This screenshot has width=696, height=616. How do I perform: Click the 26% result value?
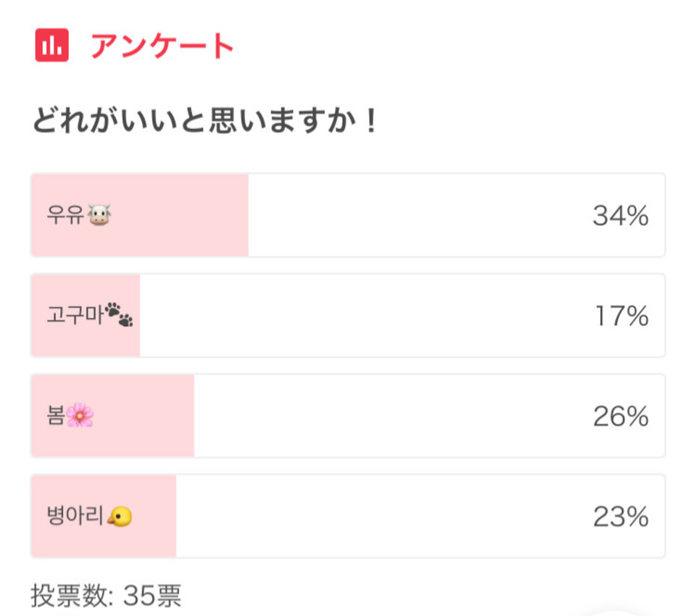(x=621, y=416)
